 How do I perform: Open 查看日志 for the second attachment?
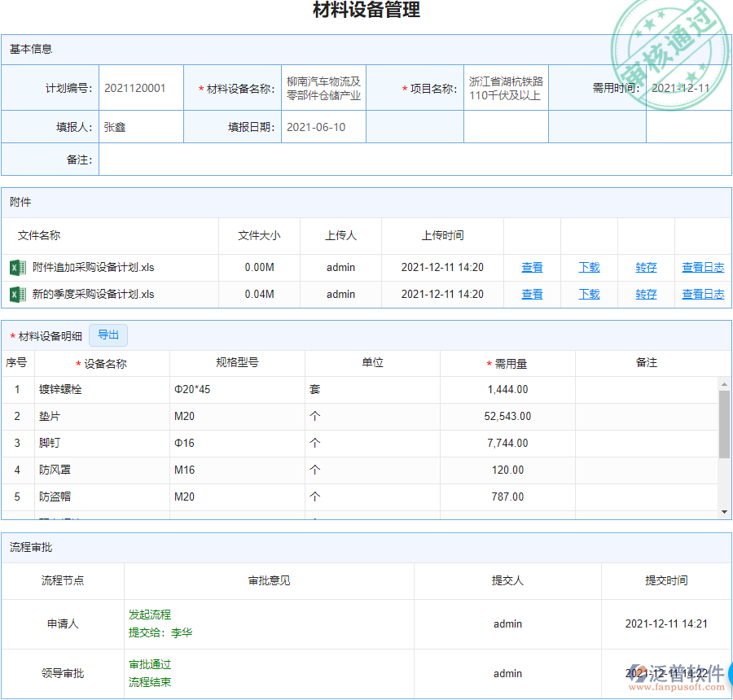coord(703,294)
